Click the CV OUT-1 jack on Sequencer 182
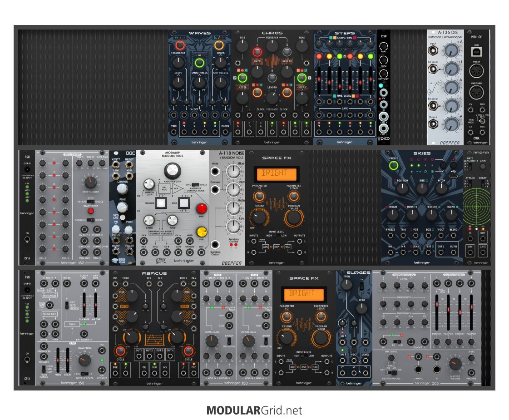This screenshot has width=509, height=420. click(x=84, y=229)
